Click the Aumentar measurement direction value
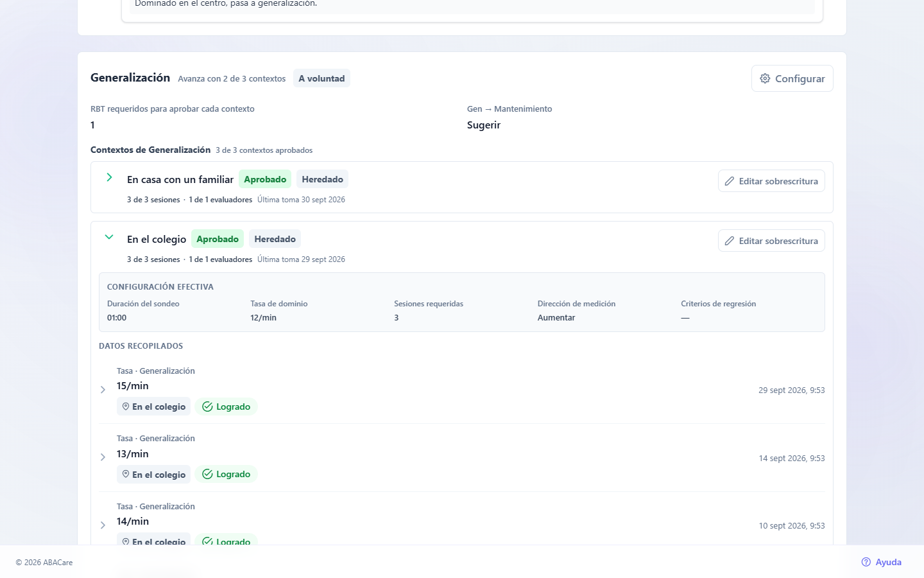This screenshot has height=578, width=924. tap(556, 318)
